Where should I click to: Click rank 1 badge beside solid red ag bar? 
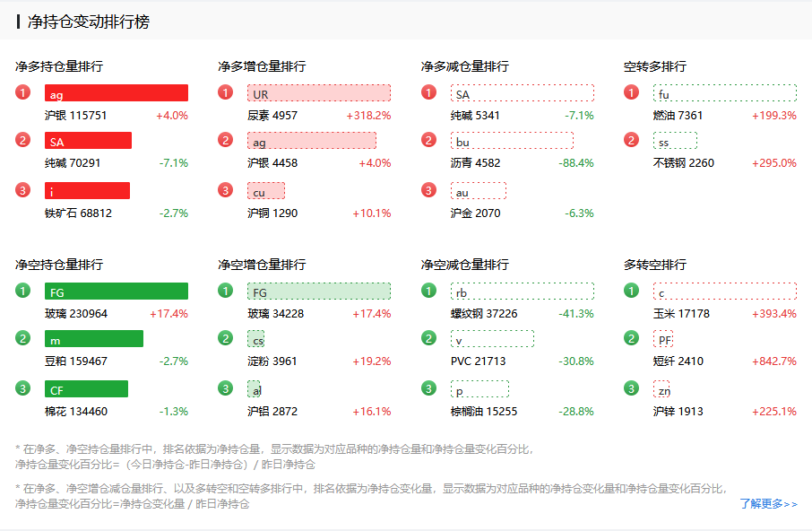[x=23, y=92]
